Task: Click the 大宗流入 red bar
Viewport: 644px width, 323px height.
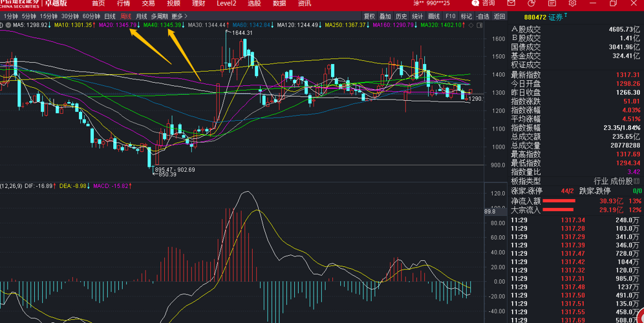Action: click(558, 210)
